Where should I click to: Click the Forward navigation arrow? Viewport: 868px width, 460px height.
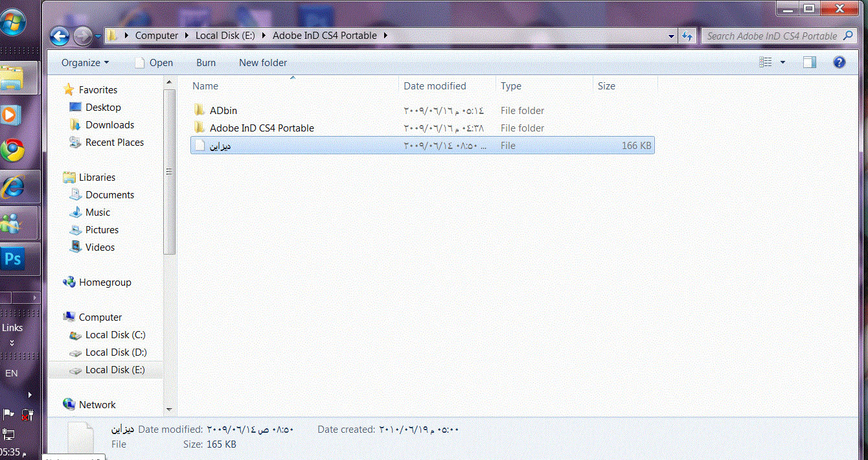(83, 36)
